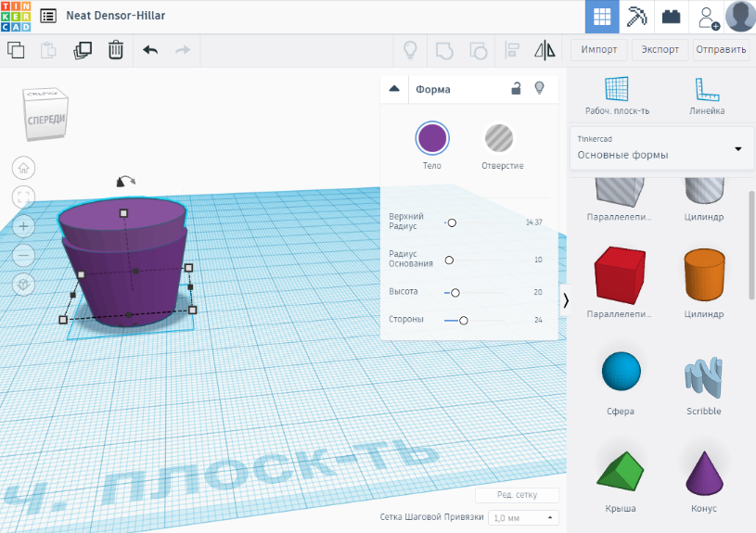
Task: Zoom in with the plus icon
Action: point(24,226)
